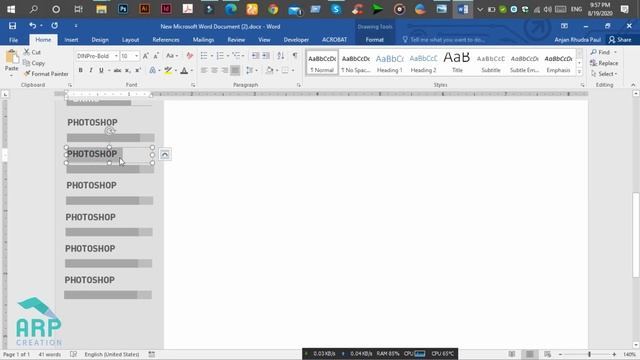
Task: Open the Font dialog launcher
Action: 193,85
